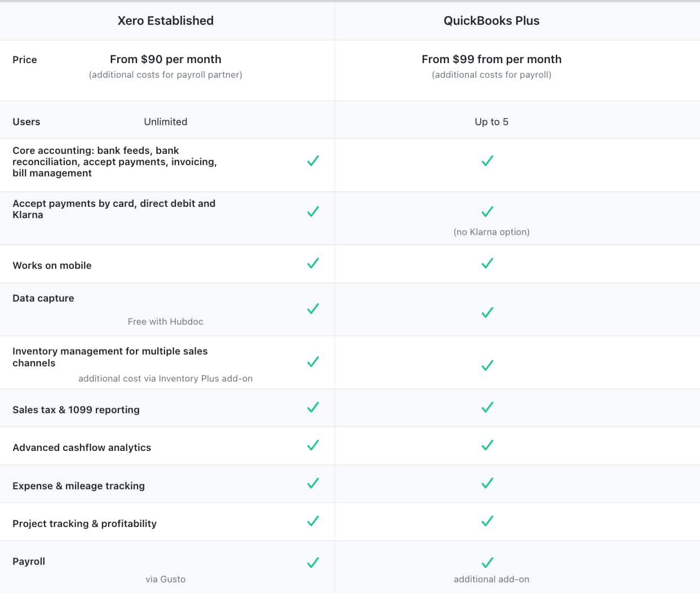
Task: Select the QuickBooks Plus column header
Action: tap(491, 21)
